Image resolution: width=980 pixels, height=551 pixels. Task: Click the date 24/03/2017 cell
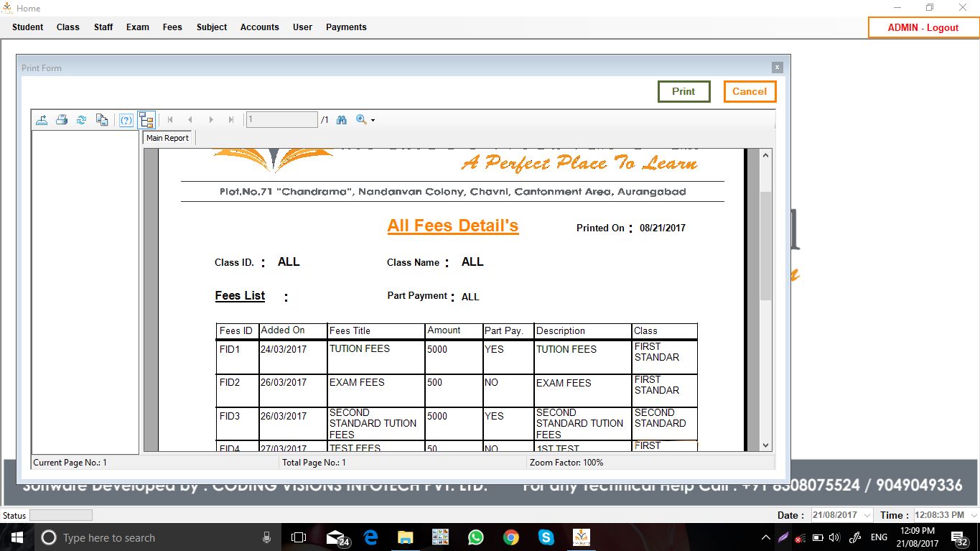click(x=293, y=357)
